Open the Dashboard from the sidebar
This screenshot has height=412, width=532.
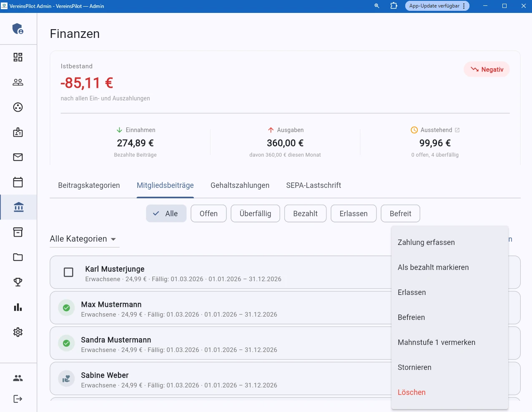click(x=18, y=57)
